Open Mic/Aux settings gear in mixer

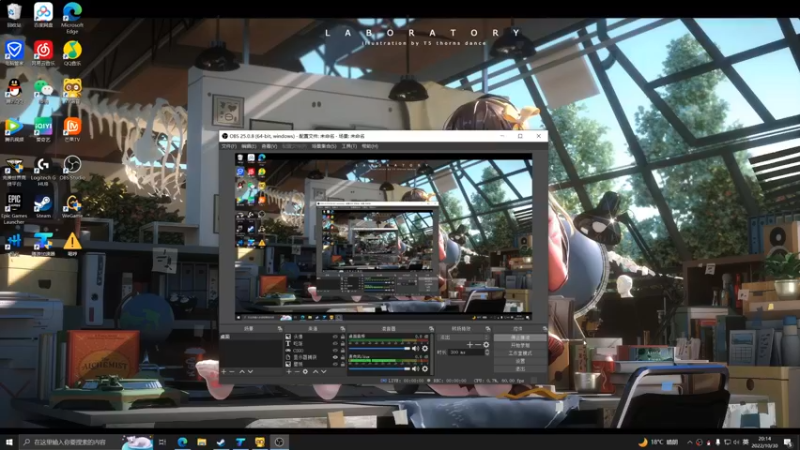click(424, 368)
